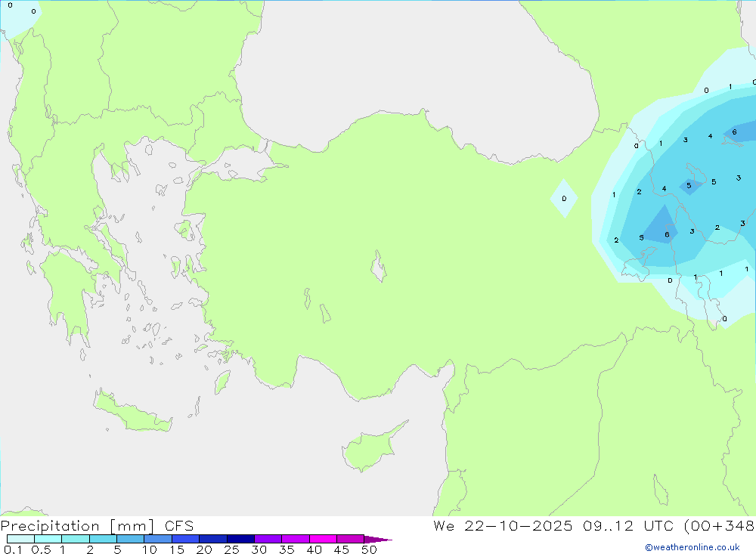Click the 0.1–0.5 mm legend color box

click(20, 539)
